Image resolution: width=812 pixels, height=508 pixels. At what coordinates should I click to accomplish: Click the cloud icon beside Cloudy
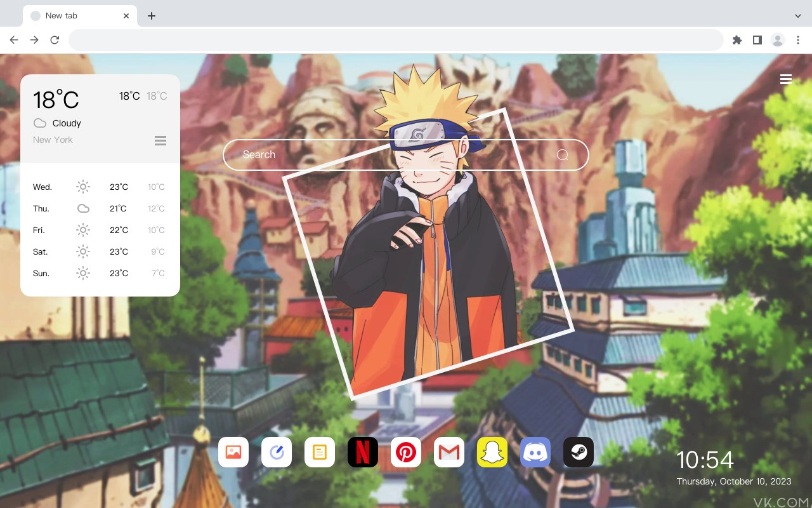pyautogui.click(x=39, y=123)
